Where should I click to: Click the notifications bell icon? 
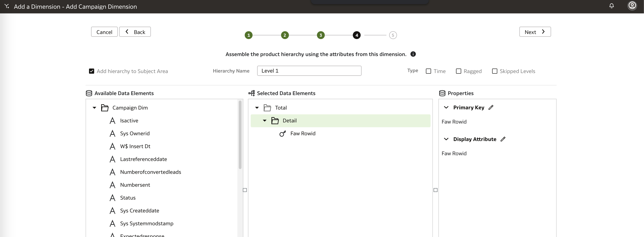coord(612,6)
